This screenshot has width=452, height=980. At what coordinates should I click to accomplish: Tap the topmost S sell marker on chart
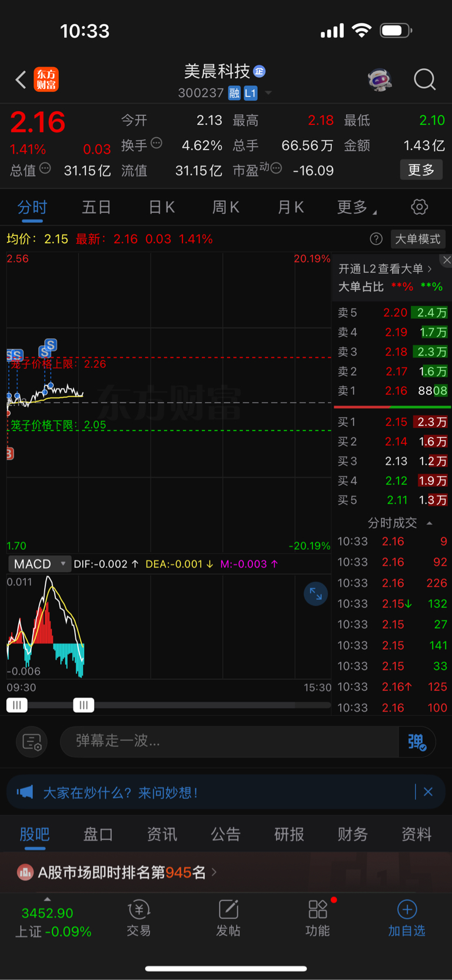[x=51, y=345]
